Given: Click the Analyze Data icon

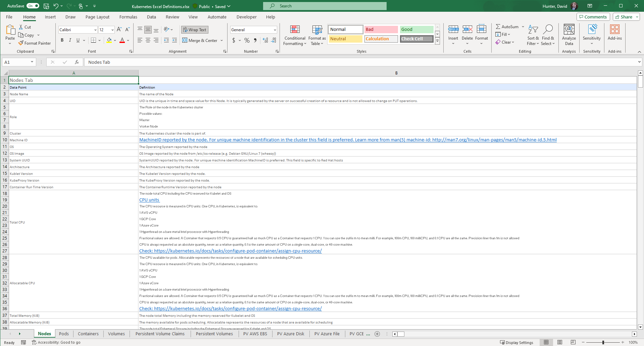Looking at the screenshot, I should pos(569,30).
